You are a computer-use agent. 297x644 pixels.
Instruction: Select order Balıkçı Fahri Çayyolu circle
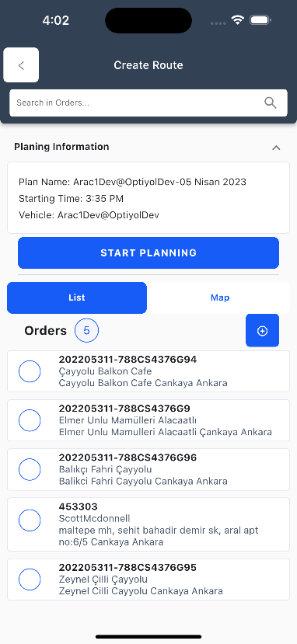coord(30,469)
